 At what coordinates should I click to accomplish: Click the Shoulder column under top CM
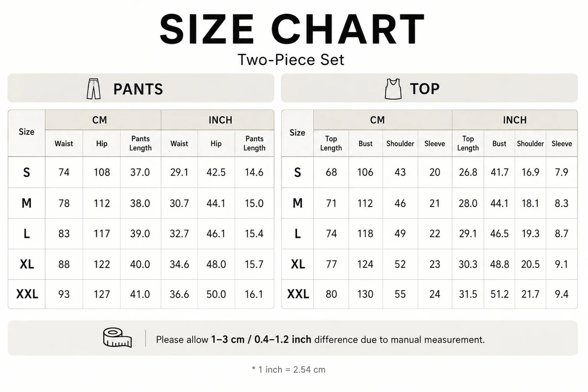pos(400,144)
